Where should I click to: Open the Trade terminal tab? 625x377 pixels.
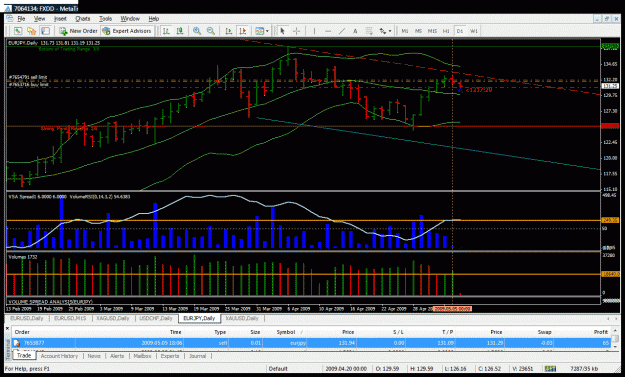point(24,355)
